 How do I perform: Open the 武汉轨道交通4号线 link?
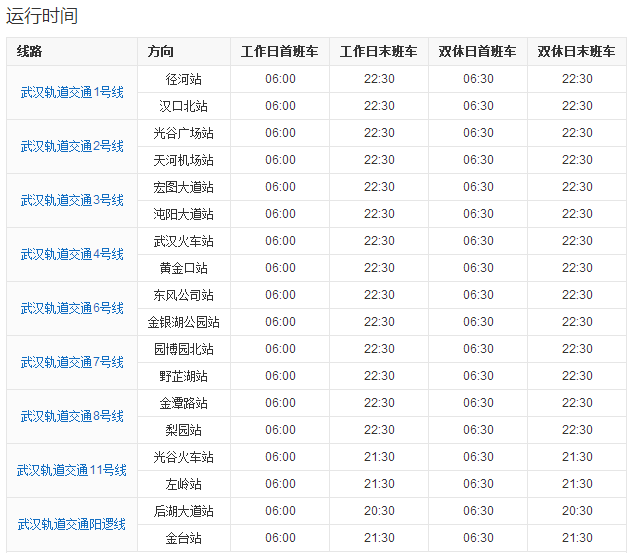72,254
